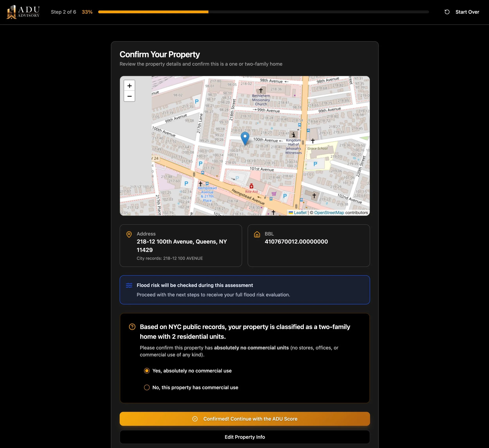Image resolution: width=489 pixels, height=448 pixels.
Task: Click the orange question mark icon
Action: click(x=132, y=327)
